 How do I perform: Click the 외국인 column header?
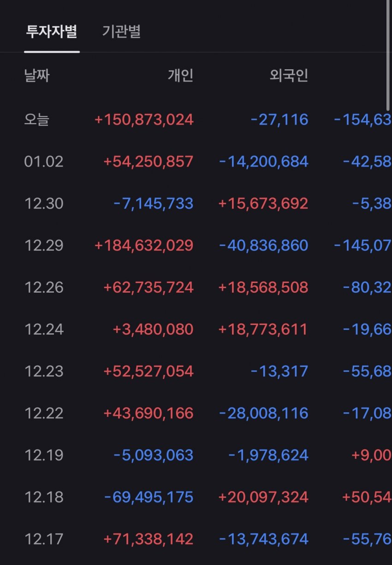click(289, 75)
